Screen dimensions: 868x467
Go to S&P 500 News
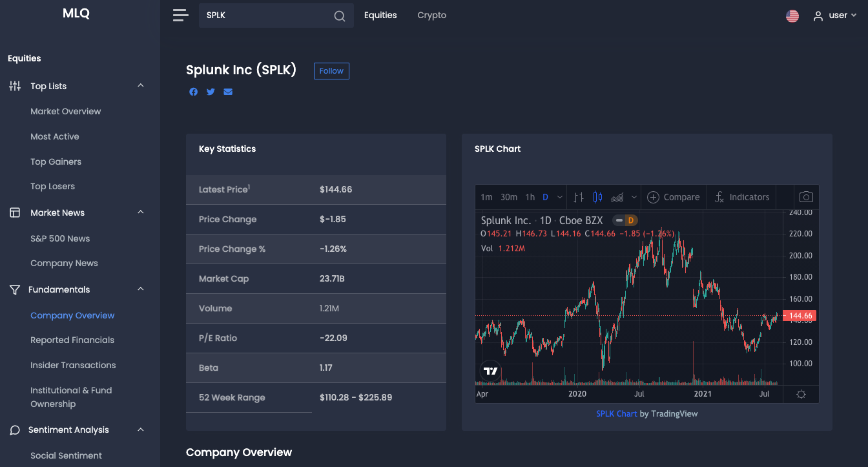60,238
